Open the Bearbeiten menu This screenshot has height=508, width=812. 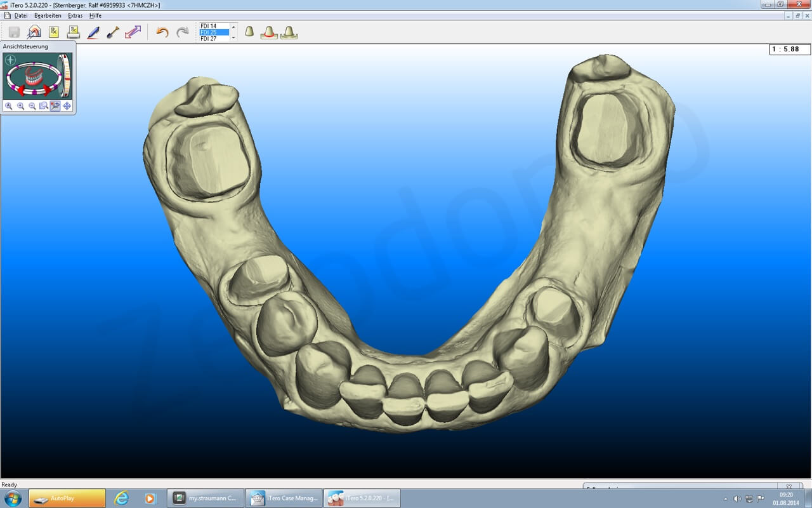[x=48, y=15]
